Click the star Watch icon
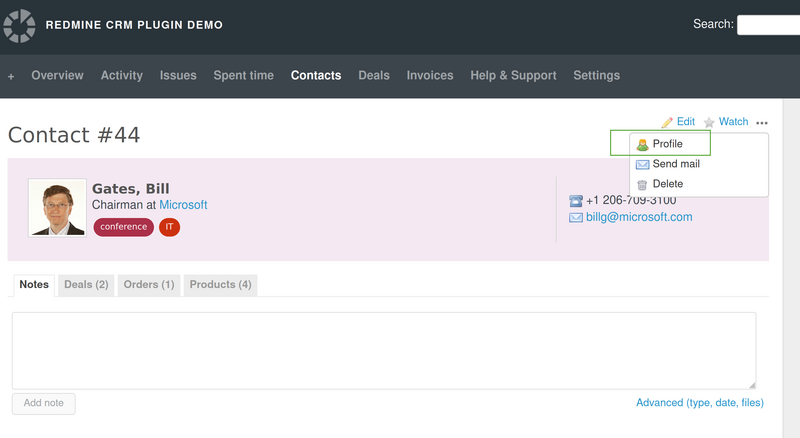800x438 pixels. 709,122
